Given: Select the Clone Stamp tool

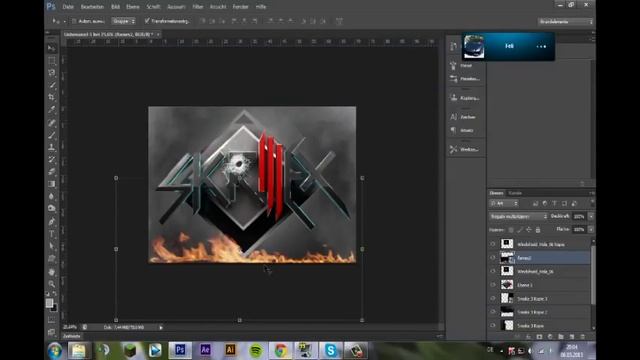Looking at the screenshot, I should tap(51, 147).
